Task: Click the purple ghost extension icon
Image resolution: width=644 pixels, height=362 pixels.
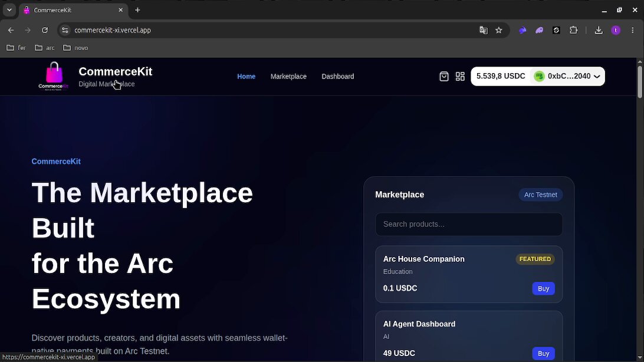Action: click(x=539, y=31)
